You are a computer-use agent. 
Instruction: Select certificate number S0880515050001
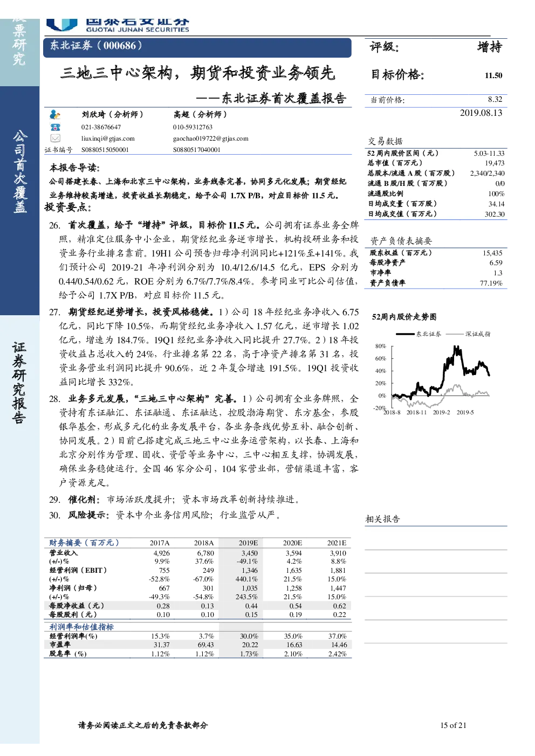[105, 150]
